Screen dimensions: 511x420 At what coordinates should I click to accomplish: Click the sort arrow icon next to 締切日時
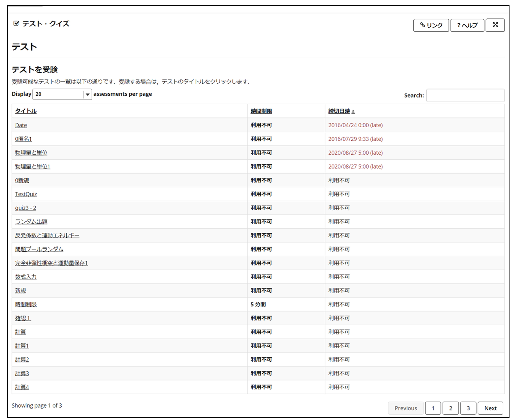click(353, 112)
